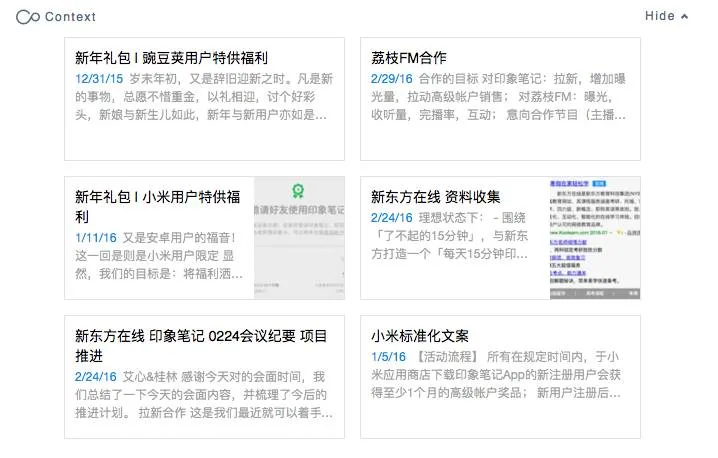Click the date 2/29/16
This screenshot has width=718, height=458.
point(392,79)
